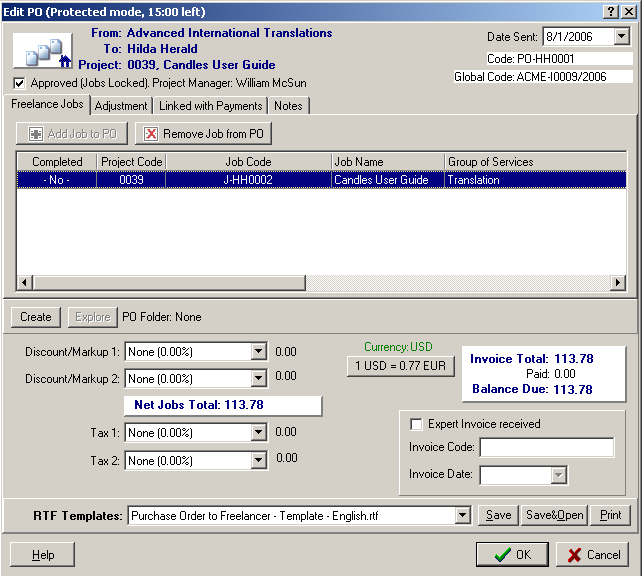This screenshot has width=642, height=576.
Task: Open Linked with Payments tab
Action: [210, 106]
